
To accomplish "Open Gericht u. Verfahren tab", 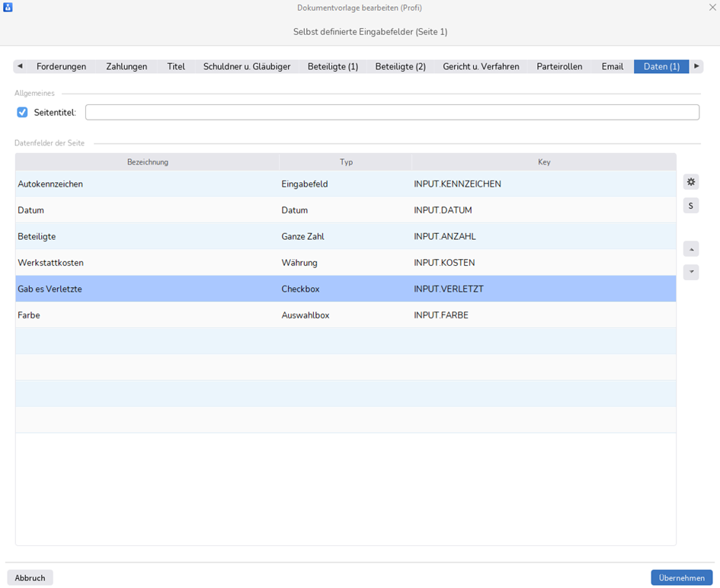I will [481, 66].
